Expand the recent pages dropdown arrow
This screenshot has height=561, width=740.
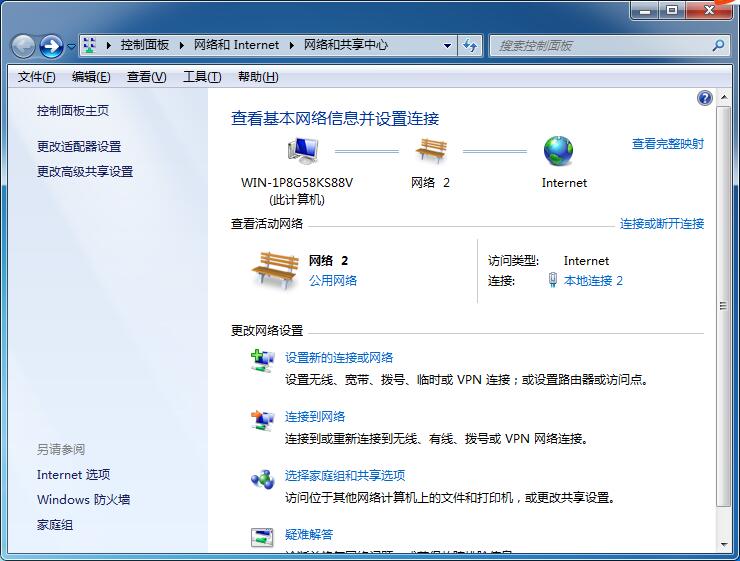pos(71,46)
